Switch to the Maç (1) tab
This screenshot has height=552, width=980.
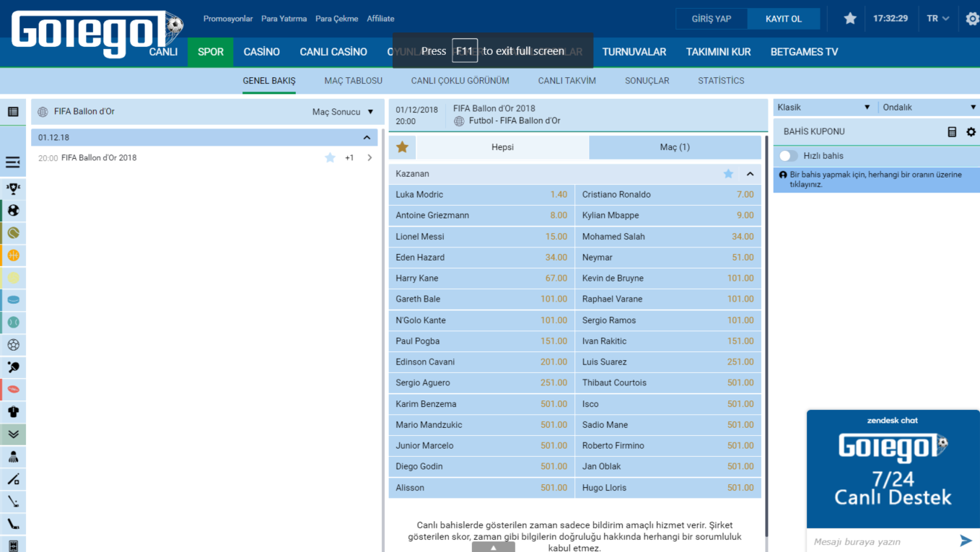coord(675,147)
